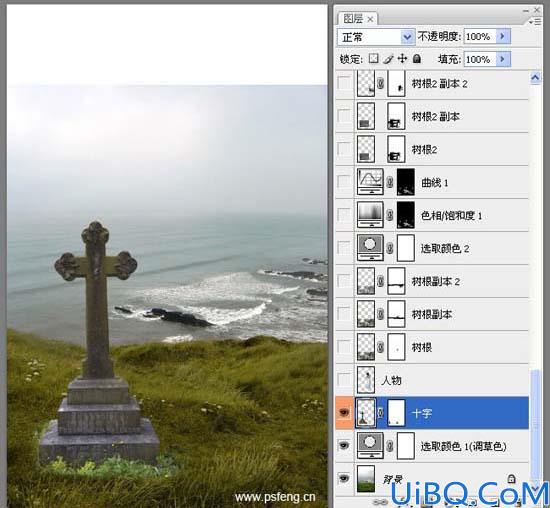Click the 十字 layer mask thumbnail

click(x=396, y=413)
